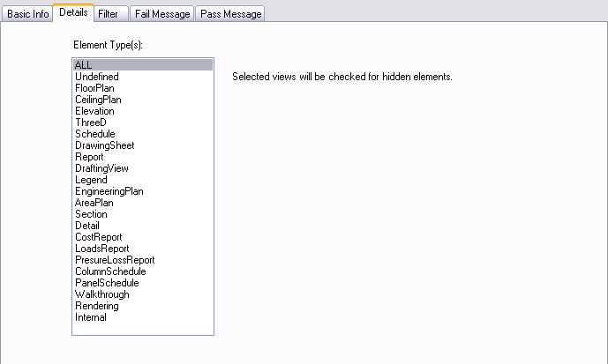The image size is (608, 364).
Task: Select EngineeringPlan from the list
Action: click(x=143, y=191)
